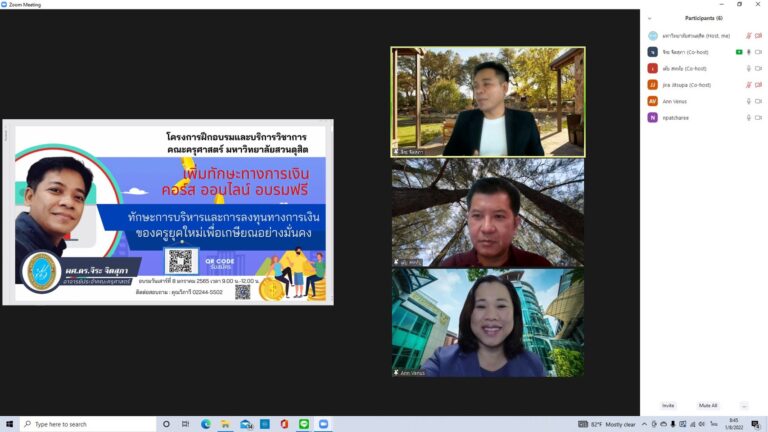Open the weather widget showing Mostly clear
Image resolution: width=768 pixels, height=432 pixels.
pyautogui.click(x=607, y=424)
